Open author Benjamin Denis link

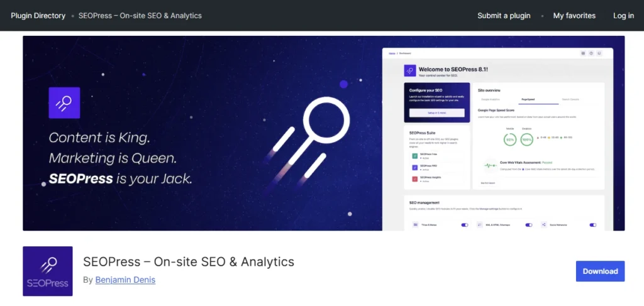pyautogui.click(x=125, y=280)
